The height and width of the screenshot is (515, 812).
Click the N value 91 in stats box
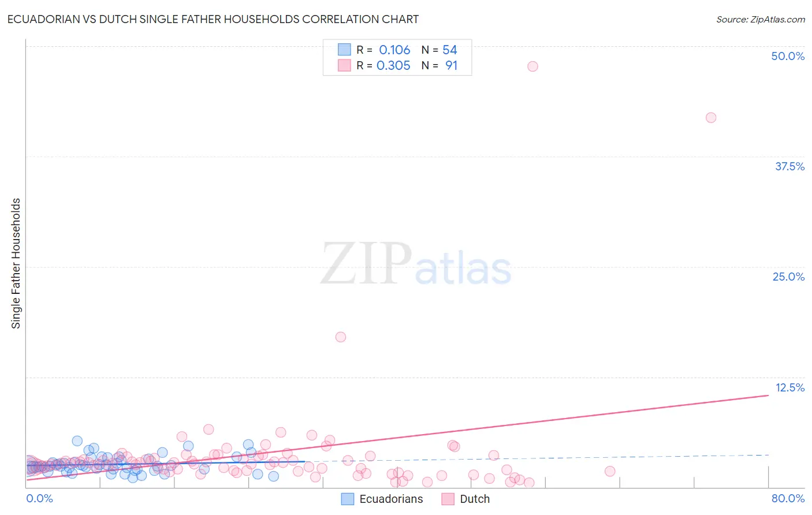[451, 65]
